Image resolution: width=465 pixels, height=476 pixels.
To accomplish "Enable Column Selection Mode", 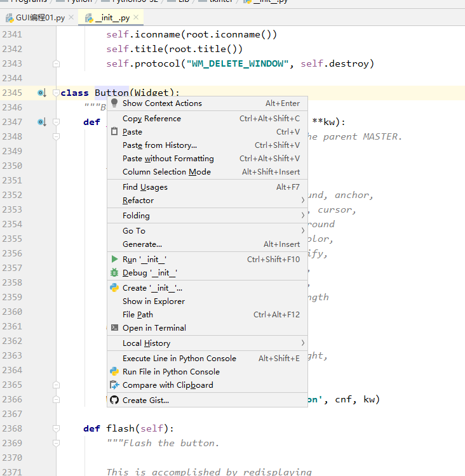I will 207,172.
